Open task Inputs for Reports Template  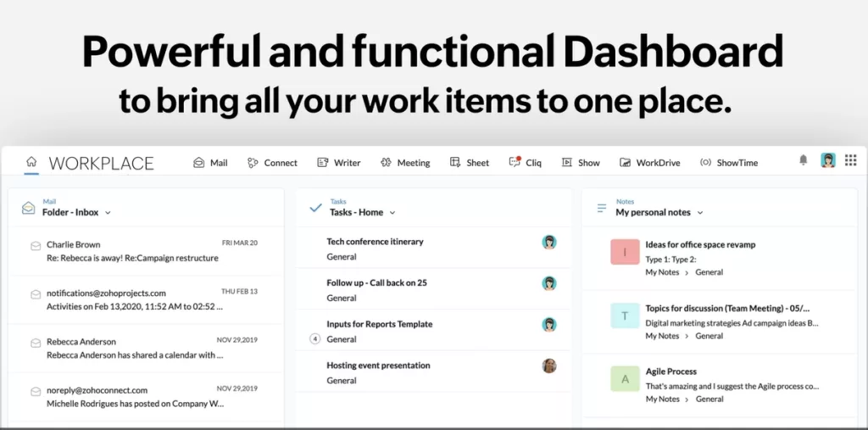[379, 324]
